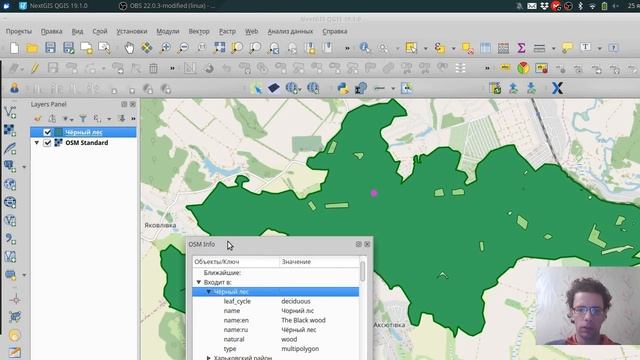Select the Pan Map hand tool
The image size is (640, 360).
pyautogui.click(x=129, y=48)
